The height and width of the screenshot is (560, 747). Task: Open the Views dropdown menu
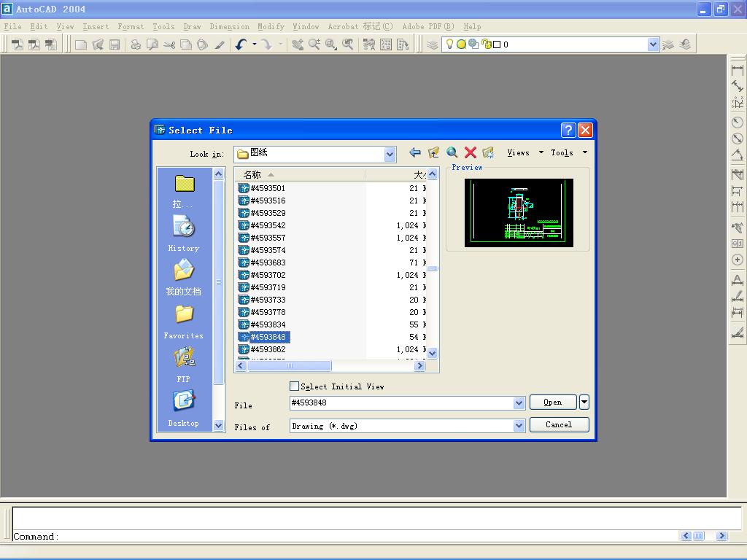click(525, 153)
